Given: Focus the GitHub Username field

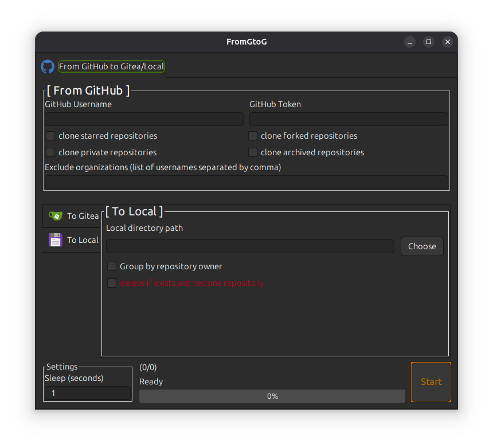Looking at the screenshot, I should [144, 119].
